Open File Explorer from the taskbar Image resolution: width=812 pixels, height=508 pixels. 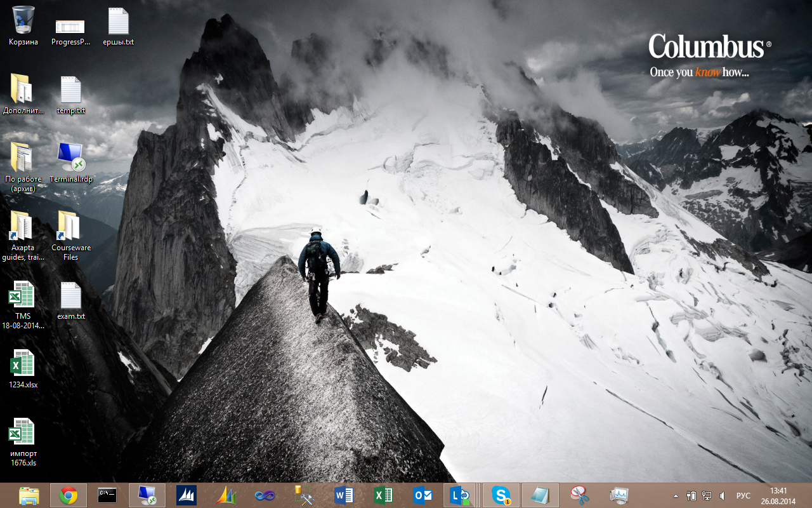(x=29, y=495)
